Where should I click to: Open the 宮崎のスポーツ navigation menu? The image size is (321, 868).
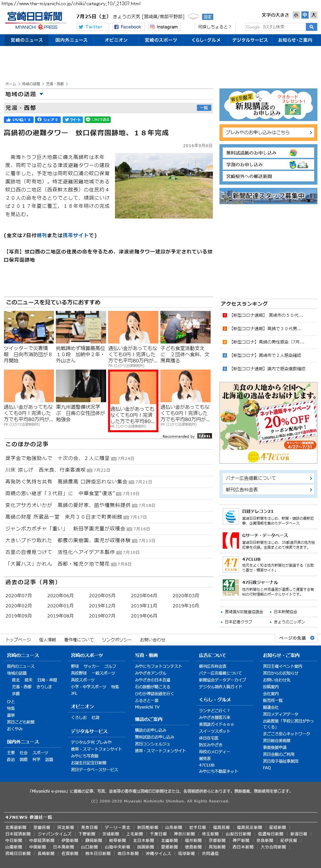[x=161, y=40]
